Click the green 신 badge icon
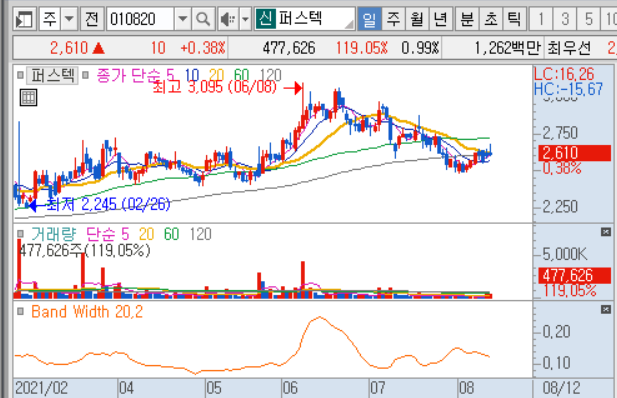 [x=265, y=19]
